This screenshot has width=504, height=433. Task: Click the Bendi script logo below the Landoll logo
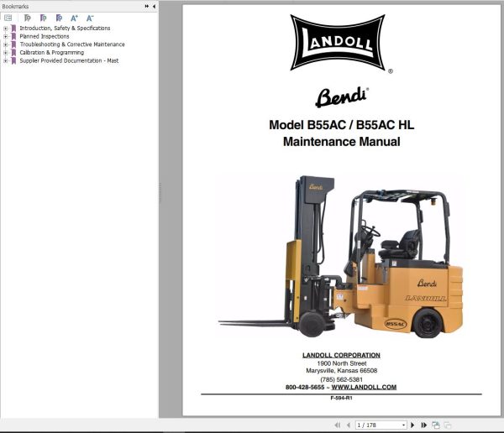click(x=342, y=97)
